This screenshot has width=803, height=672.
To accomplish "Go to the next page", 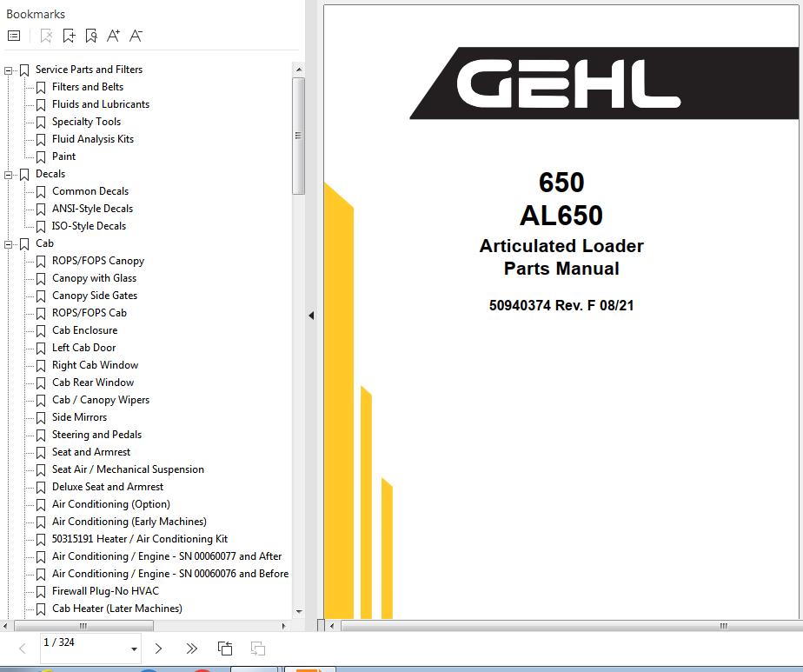I will pyautogui.click(x=158, y=649).
